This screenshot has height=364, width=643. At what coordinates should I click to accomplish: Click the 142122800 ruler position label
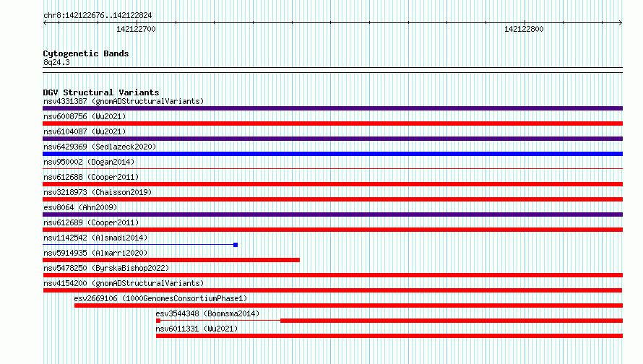524,29
